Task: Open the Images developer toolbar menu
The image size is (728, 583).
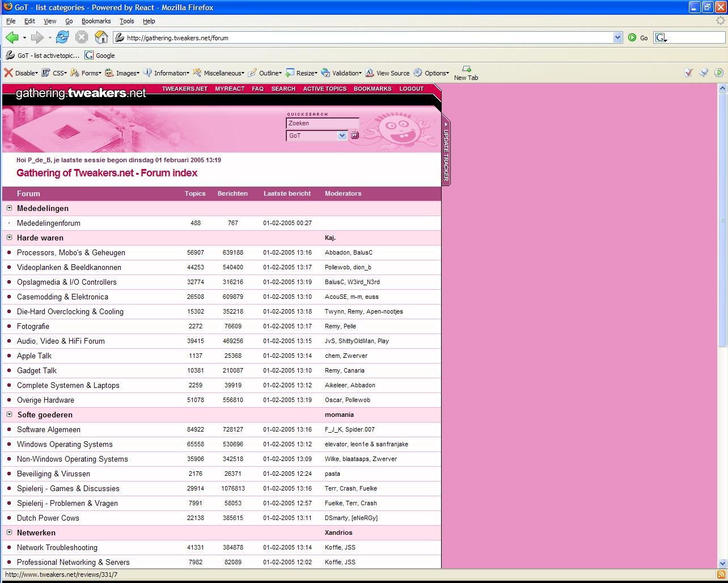Action: [x=122, y=73]
